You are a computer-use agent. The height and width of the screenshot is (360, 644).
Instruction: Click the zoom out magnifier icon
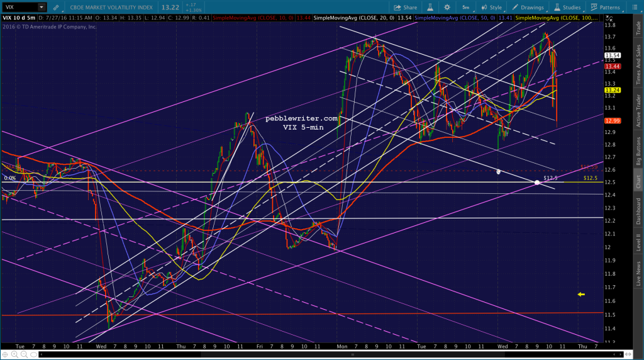click(x=25, y=354)
